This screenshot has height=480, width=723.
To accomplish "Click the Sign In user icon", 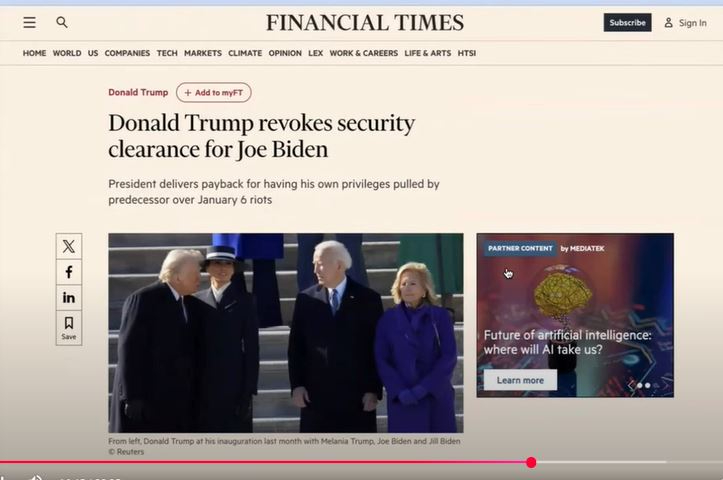I will pyautogui.click(x=669, y=23).
